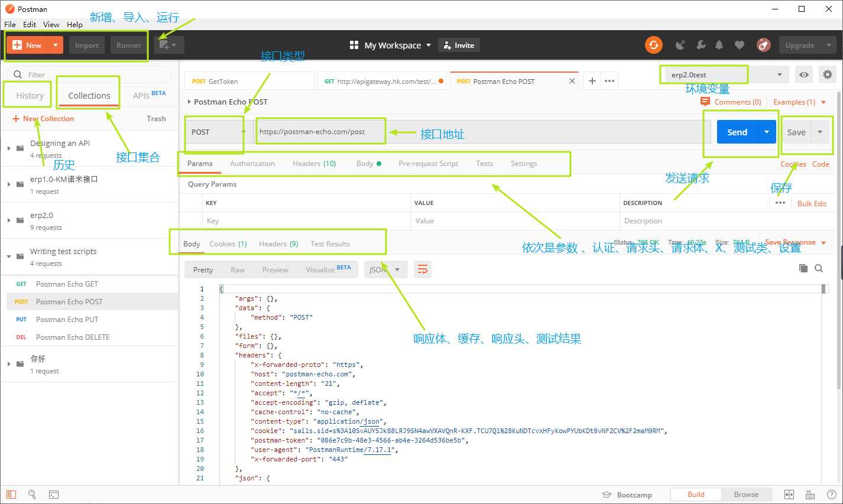Open the help question mark icon
The width and height of the screenshot is (843, 504).
831,495
